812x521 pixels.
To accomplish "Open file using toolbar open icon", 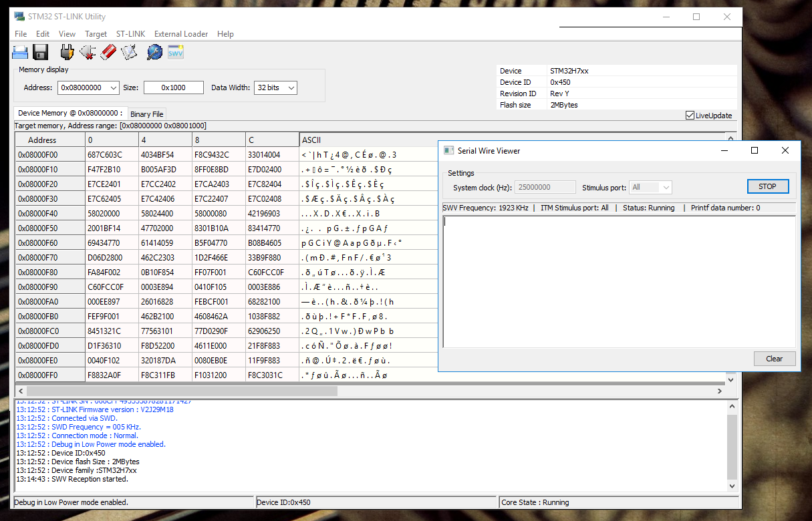I will tap(20, 52).
